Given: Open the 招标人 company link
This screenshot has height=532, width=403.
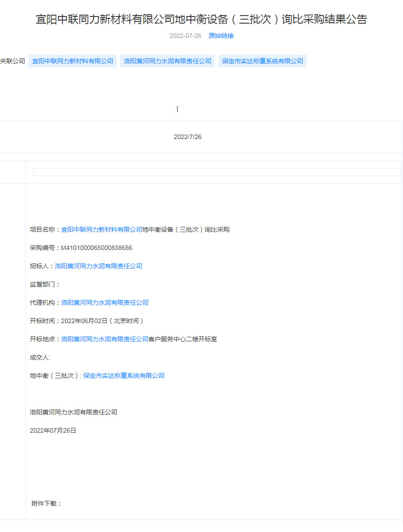Looking at the screenshot, I should pyautogui.click(x=99, y=266).
